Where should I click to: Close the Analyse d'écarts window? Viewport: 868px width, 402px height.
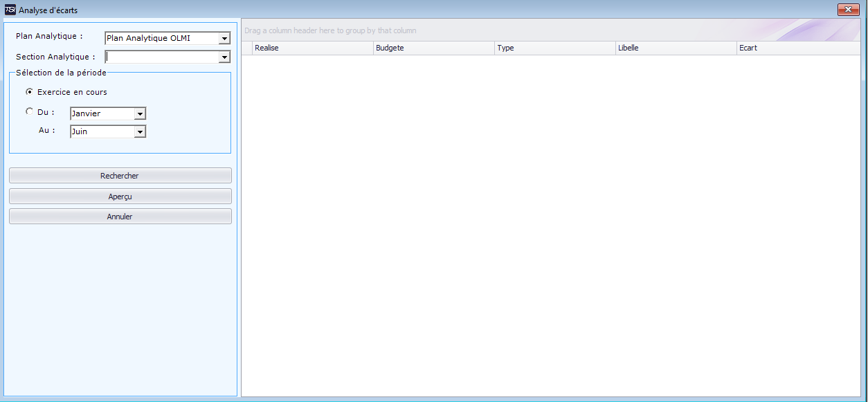tap(848, 9)
